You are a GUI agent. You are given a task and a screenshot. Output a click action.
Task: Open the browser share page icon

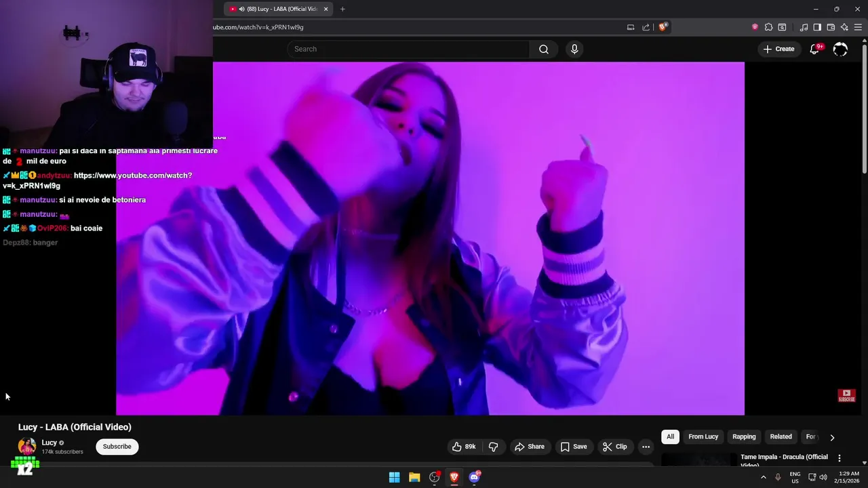click(646, 27)
